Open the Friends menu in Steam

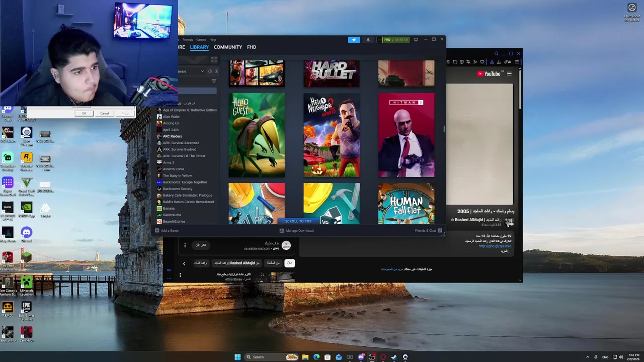pos(188,40)
